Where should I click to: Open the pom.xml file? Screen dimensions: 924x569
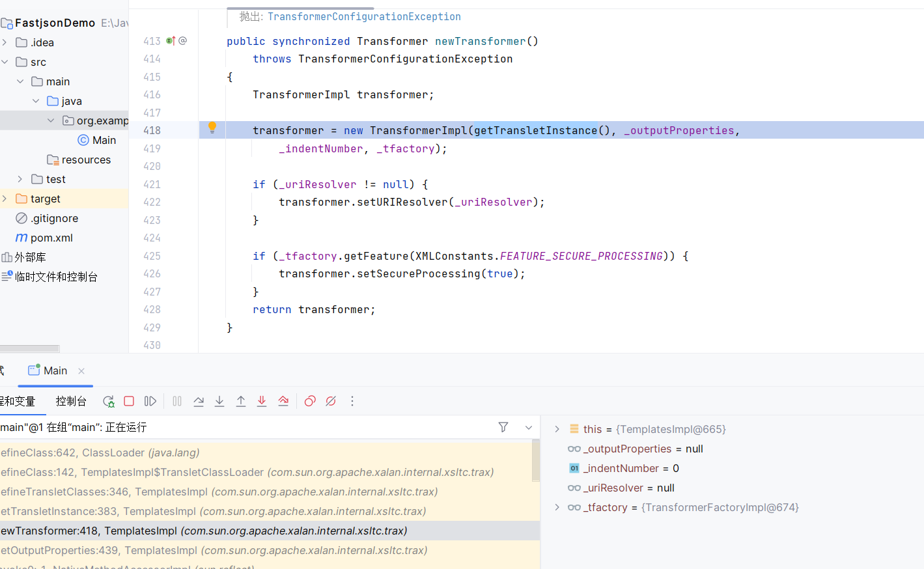coord(44,238)
